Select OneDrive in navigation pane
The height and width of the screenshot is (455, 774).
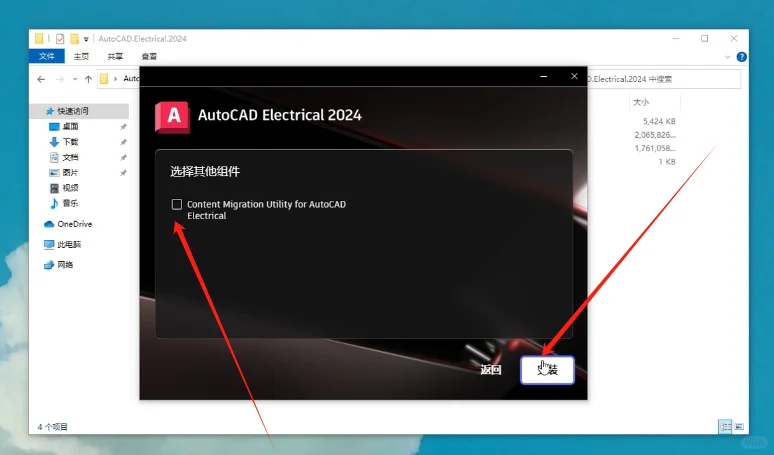75,224
